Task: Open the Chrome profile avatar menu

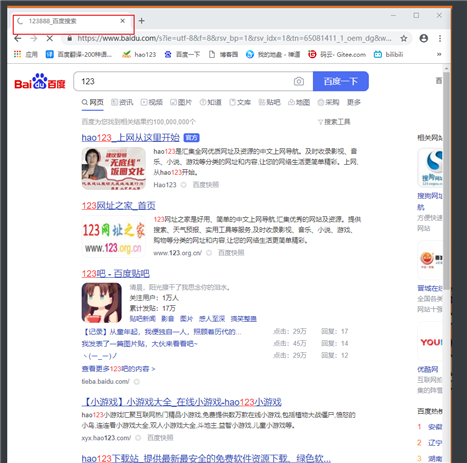Action: click(x=424, y=38)
